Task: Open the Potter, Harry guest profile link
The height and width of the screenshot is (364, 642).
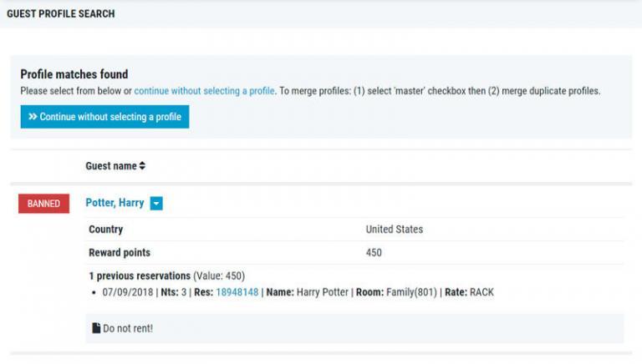Action: click(115, 203)
